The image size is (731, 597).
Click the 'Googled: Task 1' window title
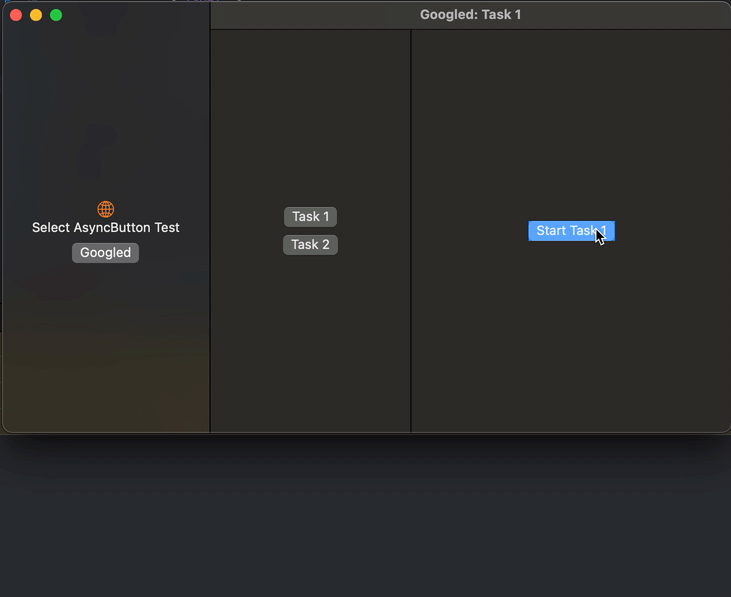470,14
